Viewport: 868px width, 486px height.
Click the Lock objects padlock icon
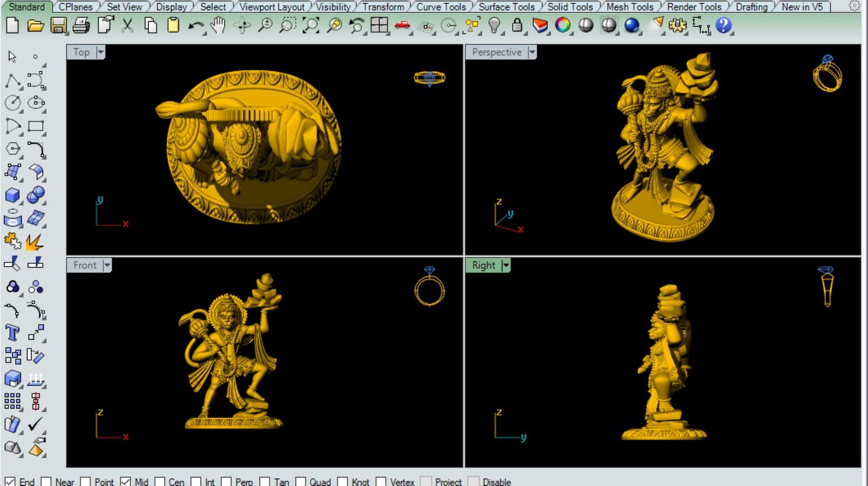517,26
